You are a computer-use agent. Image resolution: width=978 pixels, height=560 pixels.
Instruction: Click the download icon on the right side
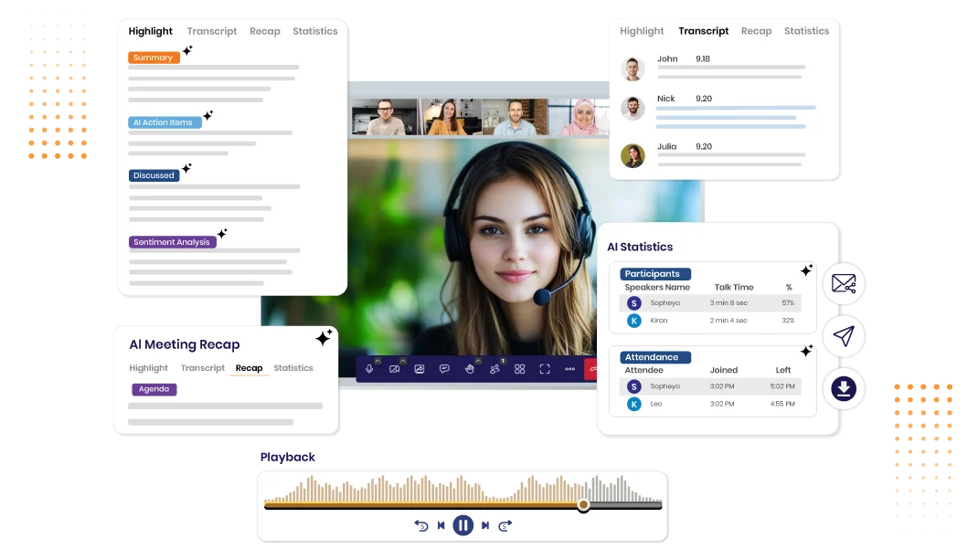(x=844, y=388)
